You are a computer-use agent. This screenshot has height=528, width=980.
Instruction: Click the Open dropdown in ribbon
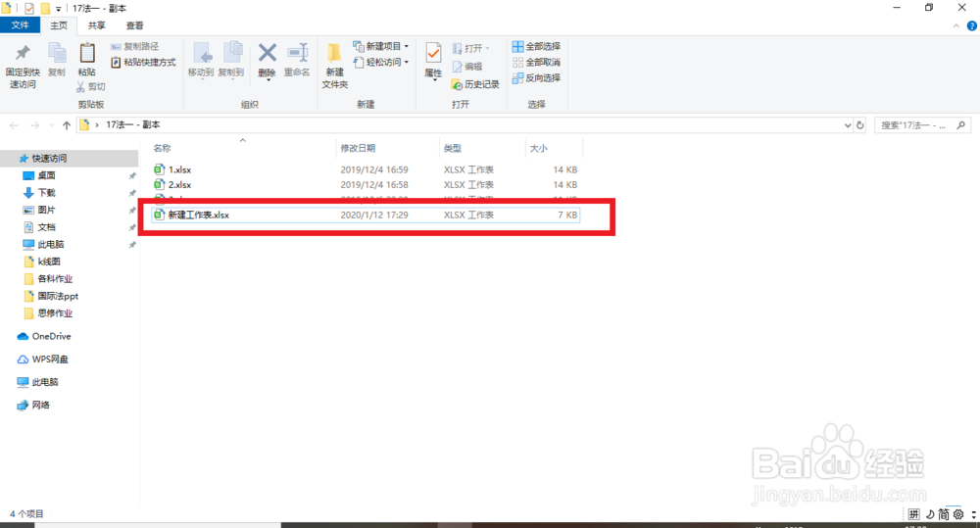[471, 48]
